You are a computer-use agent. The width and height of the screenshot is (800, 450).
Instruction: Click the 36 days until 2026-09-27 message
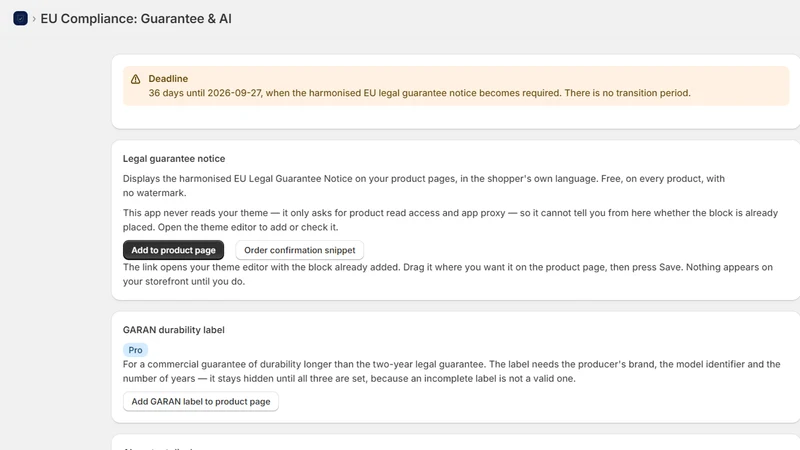tap(419, 93)
